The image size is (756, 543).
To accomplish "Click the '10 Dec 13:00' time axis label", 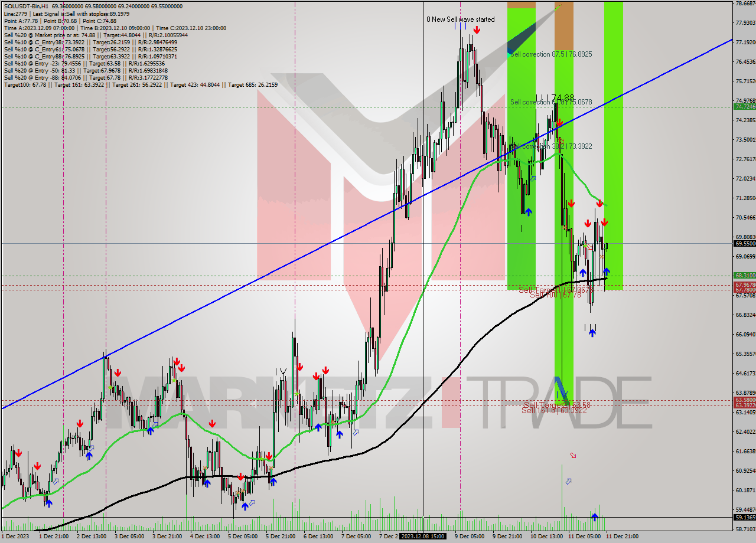I will click(x=548, y=537).
